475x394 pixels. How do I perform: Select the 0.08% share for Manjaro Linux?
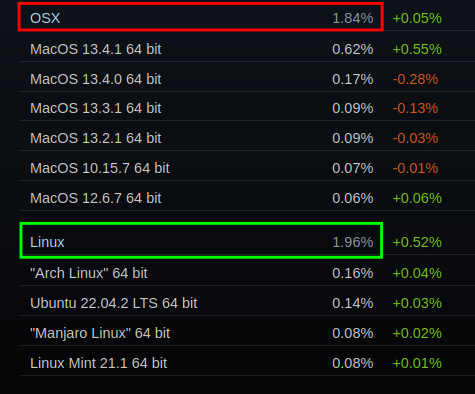[x=353, y=333]
